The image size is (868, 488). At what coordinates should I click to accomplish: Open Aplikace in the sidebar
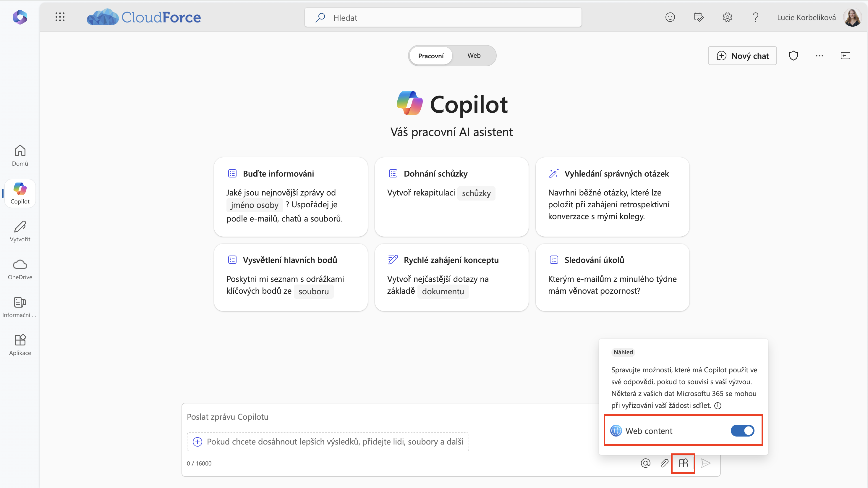point(20,345)
